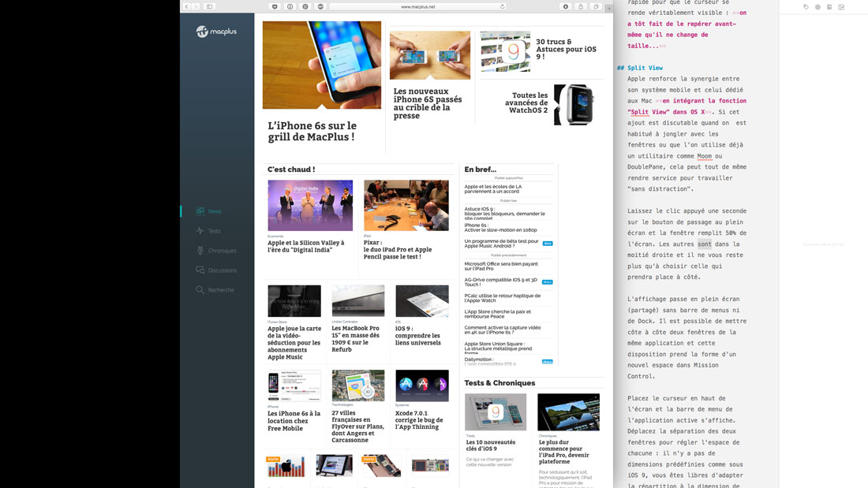Click brief "iPhone 6s : Activer le slow-motion en 1080p"
This screenshot has width=868, height=488.
coord(500,227)
